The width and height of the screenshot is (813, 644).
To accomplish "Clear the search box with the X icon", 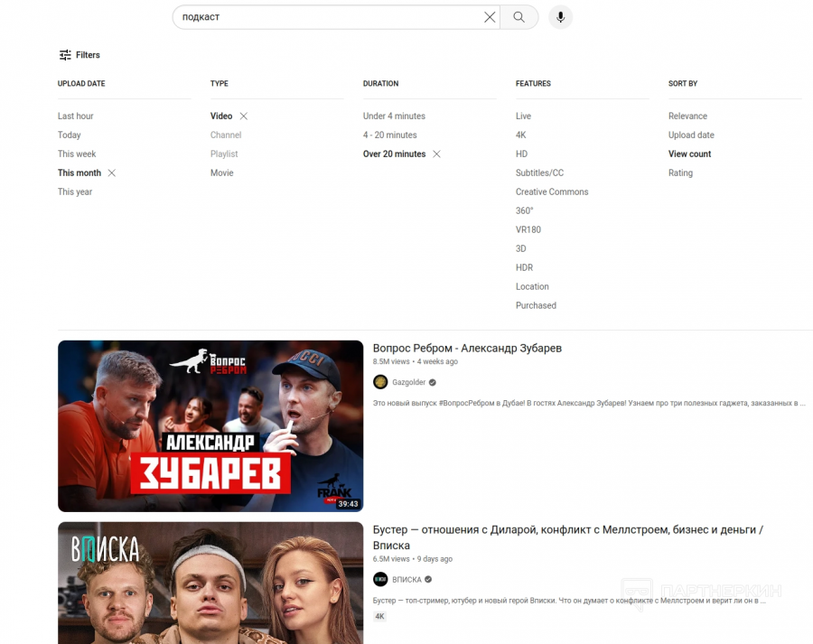I will (490, 17).
